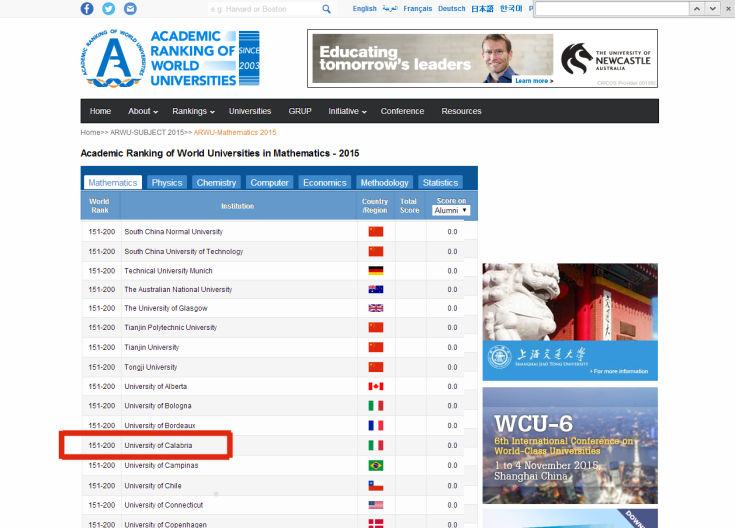735x528 pixels.
Task: Switch language to English
Action: click(x=365, y=8)
